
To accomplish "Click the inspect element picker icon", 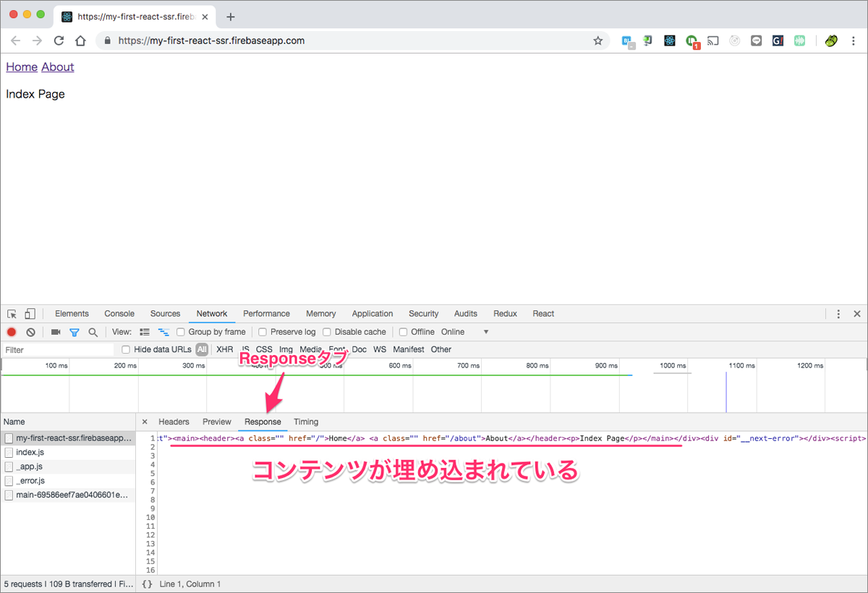I will point(12,314).
